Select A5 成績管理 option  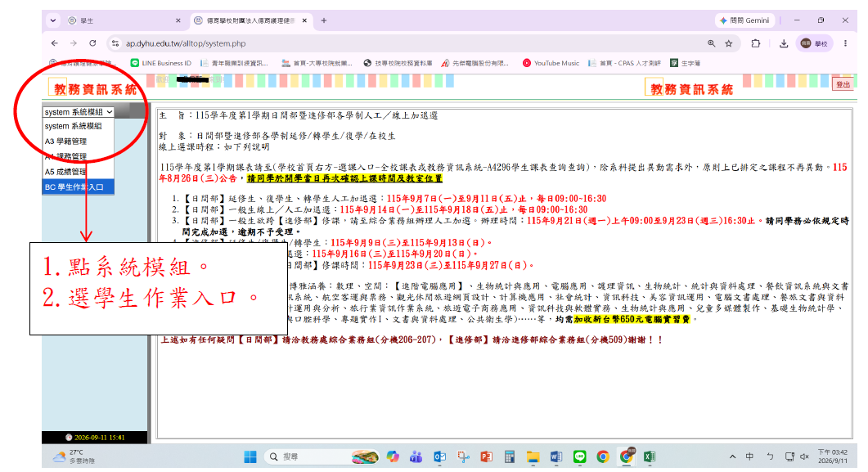[x=78, y=172]
